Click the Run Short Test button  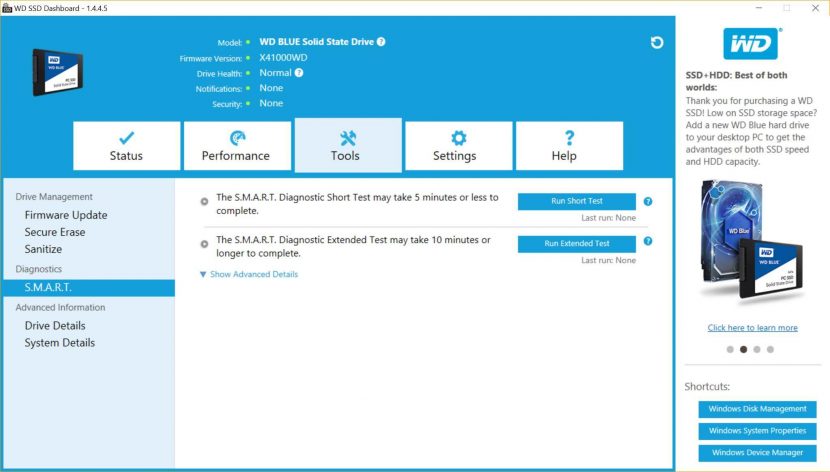pos(576,201)
